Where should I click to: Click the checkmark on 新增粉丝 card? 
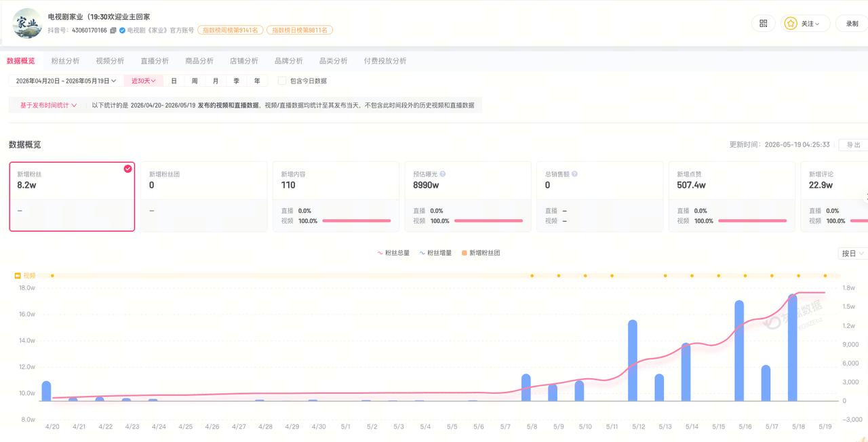[x=127, y=169]
